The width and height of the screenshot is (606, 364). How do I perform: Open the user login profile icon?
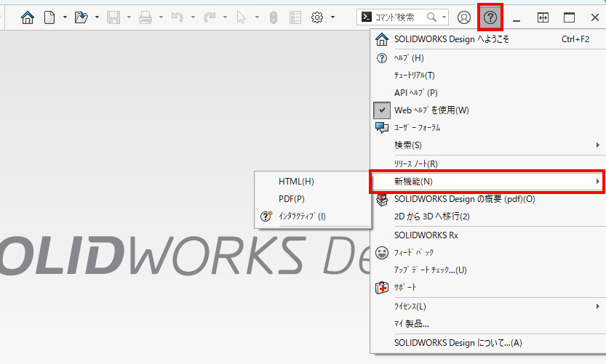pyautogui.click(x=464, y=17)
